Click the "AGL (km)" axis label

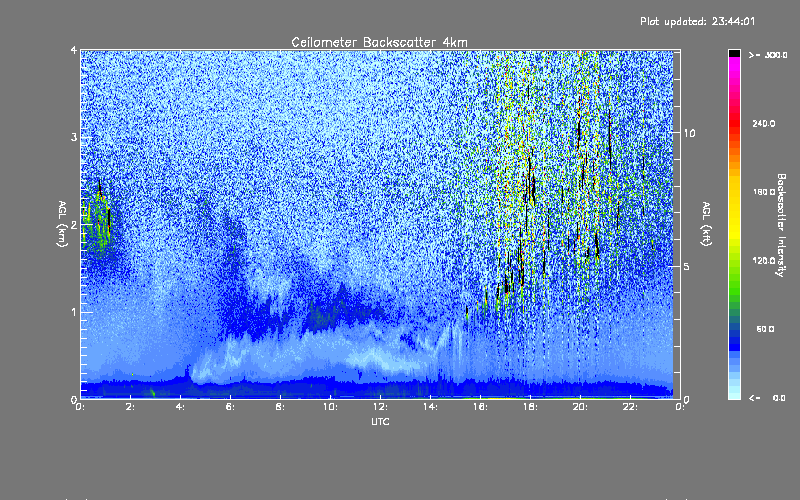pos(62,223)
